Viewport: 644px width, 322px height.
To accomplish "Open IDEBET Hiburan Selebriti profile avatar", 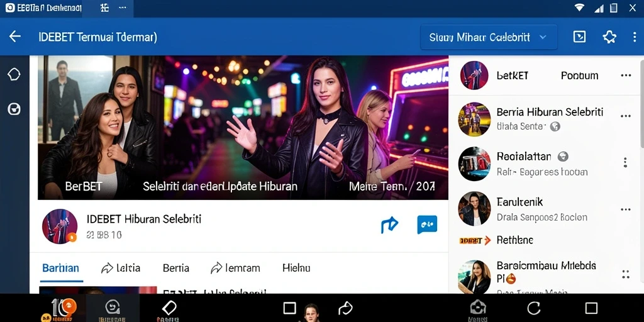I will click(x=60, y=226).
